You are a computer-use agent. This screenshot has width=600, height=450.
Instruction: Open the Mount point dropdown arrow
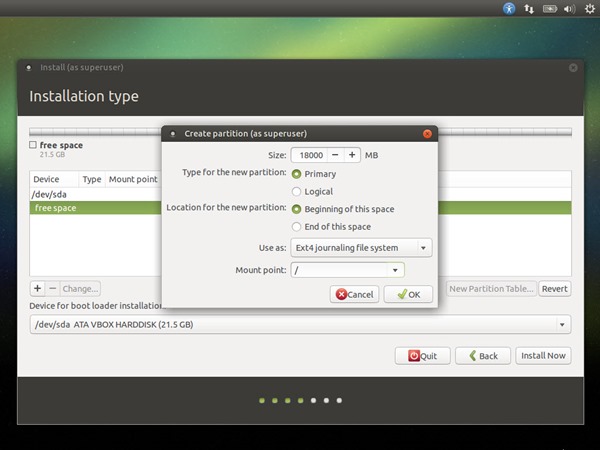(395, 270)
